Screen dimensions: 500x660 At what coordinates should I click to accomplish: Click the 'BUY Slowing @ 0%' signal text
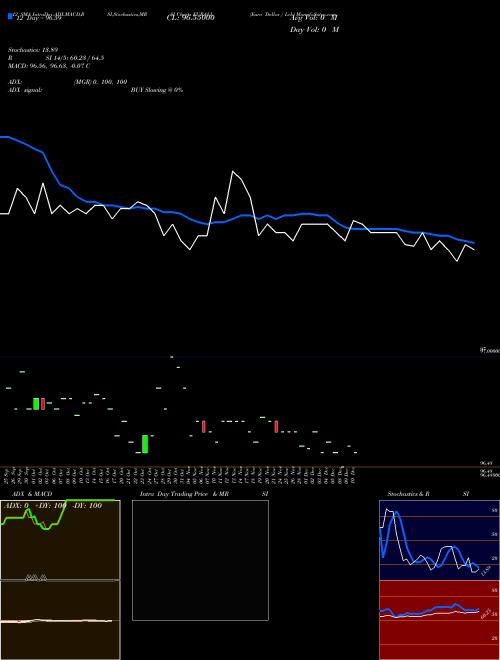pyautogui.click(x=157, y=90)
